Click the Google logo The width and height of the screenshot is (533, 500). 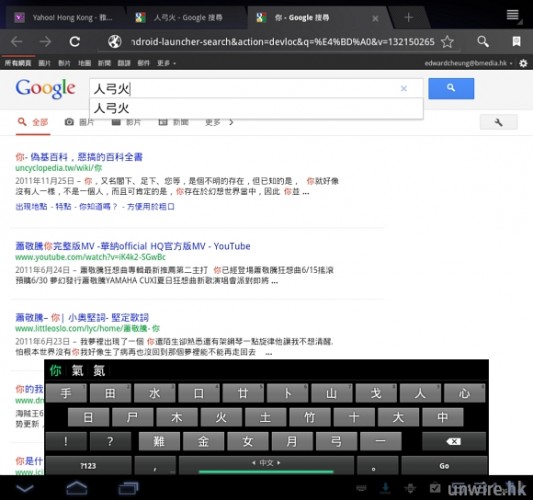point(45,88)
